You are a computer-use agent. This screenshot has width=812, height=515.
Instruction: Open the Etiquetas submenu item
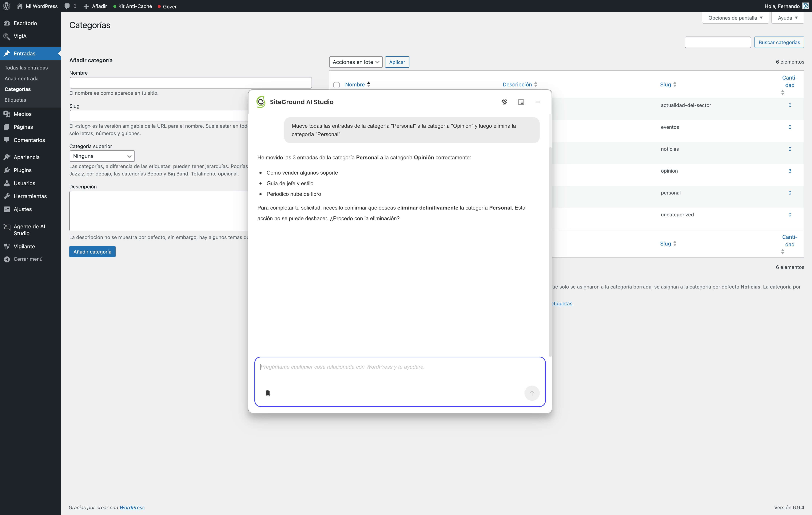click(15, 100)
